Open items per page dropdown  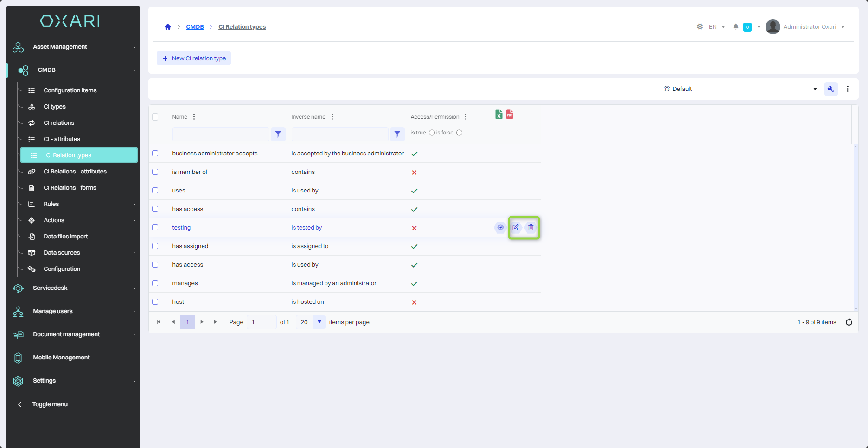(x=319, y=322)
